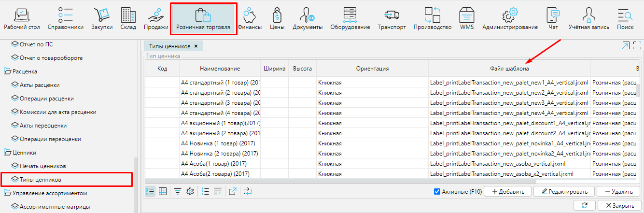
Task: Sort by the Файл шаблона column header
Action: (509, 69)
